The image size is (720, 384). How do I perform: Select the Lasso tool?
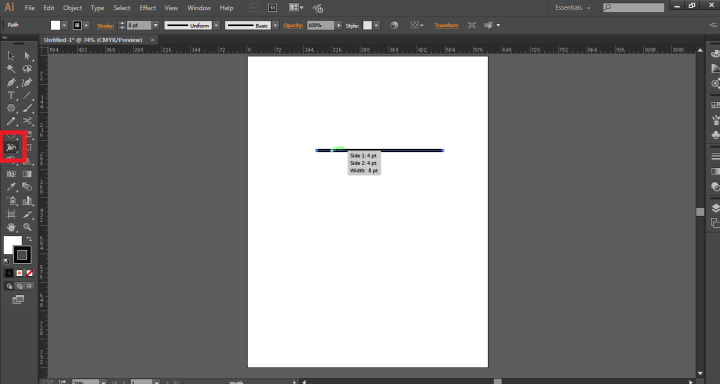[x=28, y=69]
